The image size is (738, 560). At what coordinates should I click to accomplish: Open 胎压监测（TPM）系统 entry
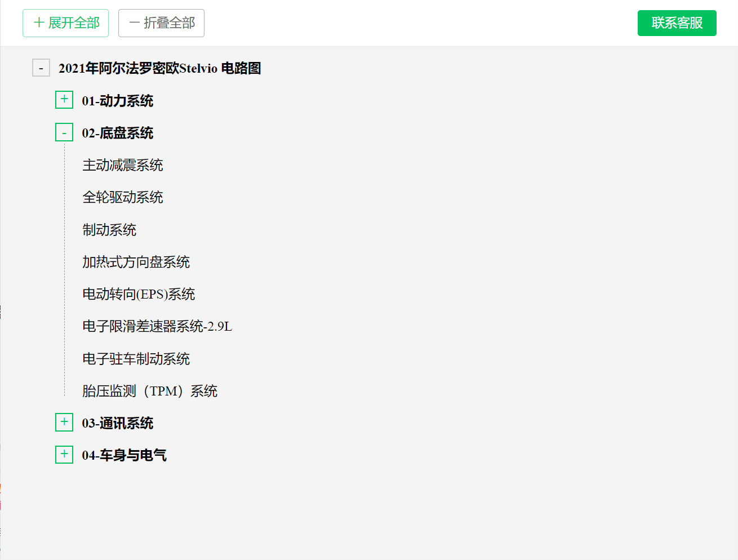150,391
